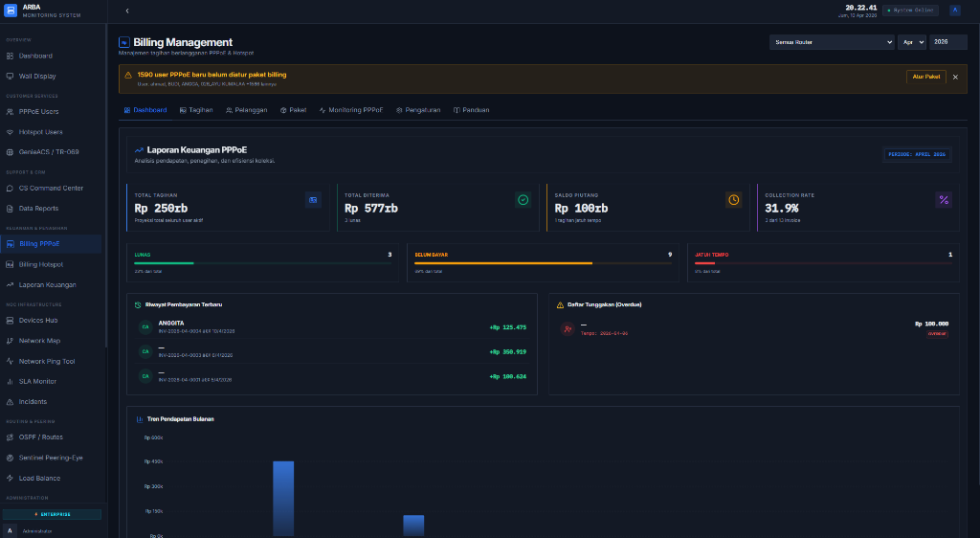The width and height of the screenshot is (980, 538).
Task: Click the Data Reports document icon
Action: tap(10, 209)
